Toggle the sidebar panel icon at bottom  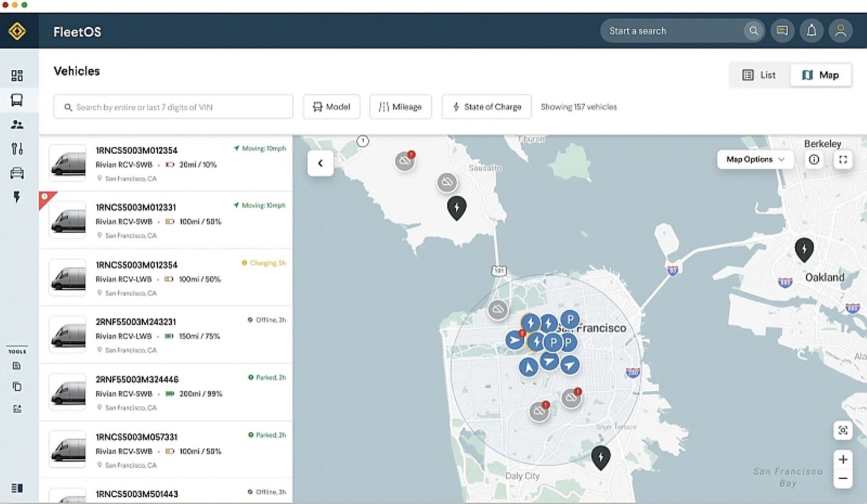17,488
